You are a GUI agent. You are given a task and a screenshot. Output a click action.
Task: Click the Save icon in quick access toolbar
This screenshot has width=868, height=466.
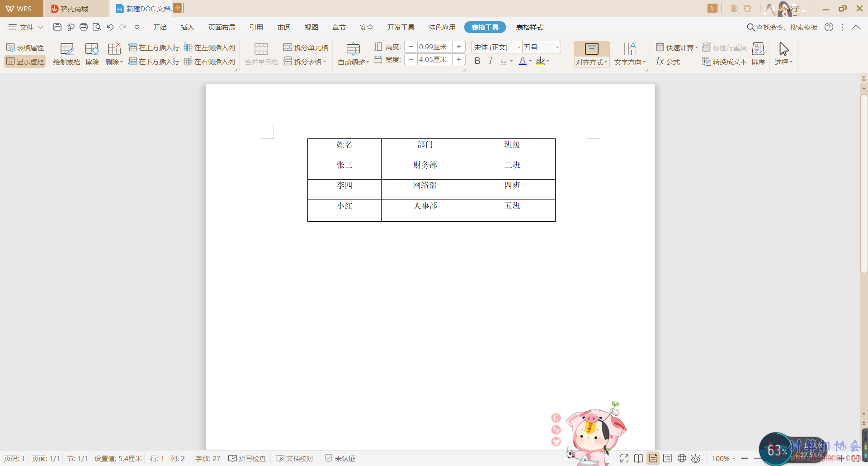point(57,27)
